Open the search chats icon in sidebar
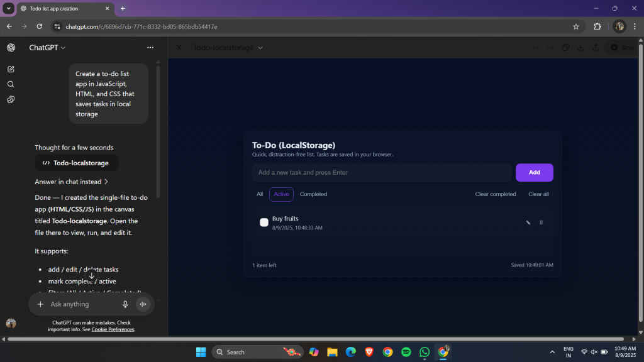Screen dimensions: 644x362 (11, 84)
